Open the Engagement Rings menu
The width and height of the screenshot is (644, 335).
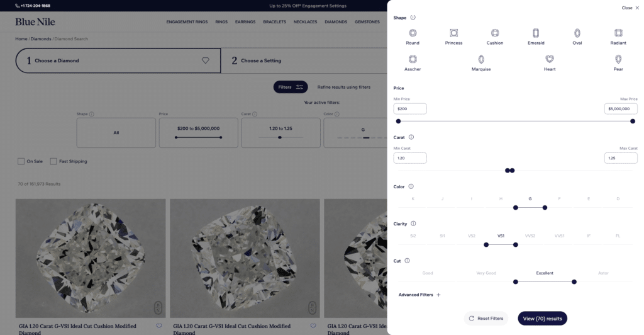coord(187,22)
